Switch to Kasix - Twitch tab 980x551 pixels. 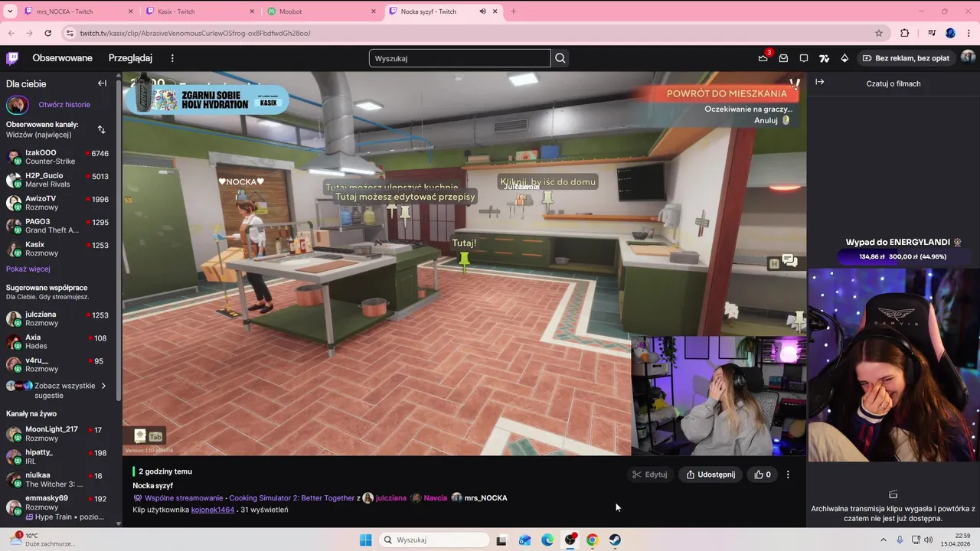(x=200, y=11)
